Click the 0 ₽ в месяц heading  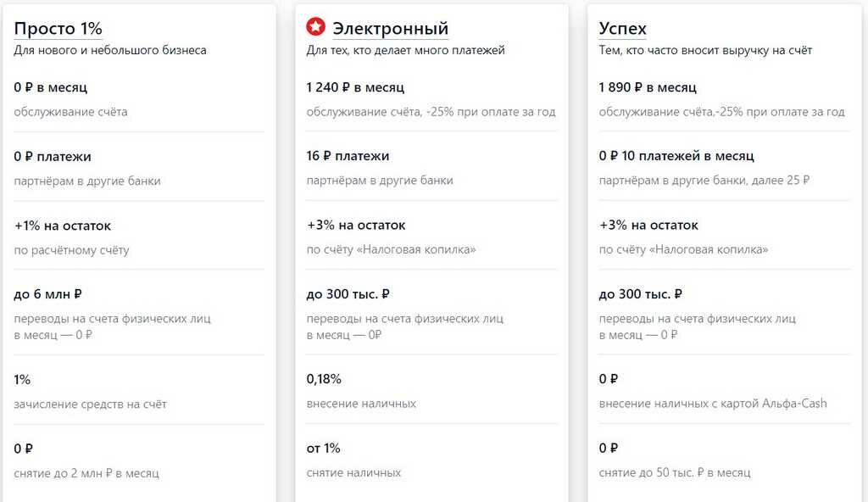pyautogui.click(x=50, y=87)
